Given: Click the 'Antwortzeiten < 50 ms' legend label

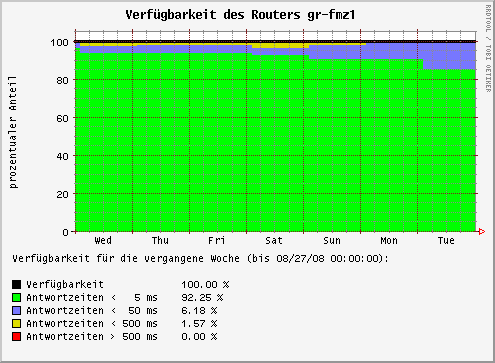Looking at the screenshot, I should 92,310.
